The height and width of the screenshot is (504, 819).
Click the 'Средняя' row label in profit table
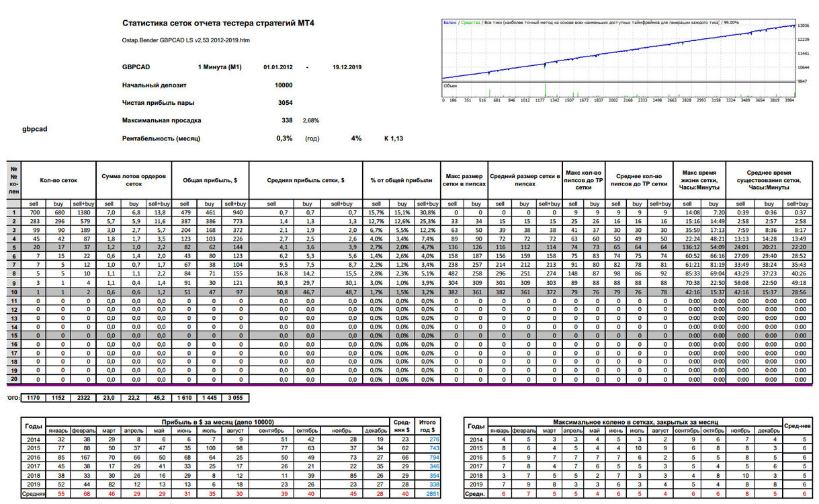(32, 494)
